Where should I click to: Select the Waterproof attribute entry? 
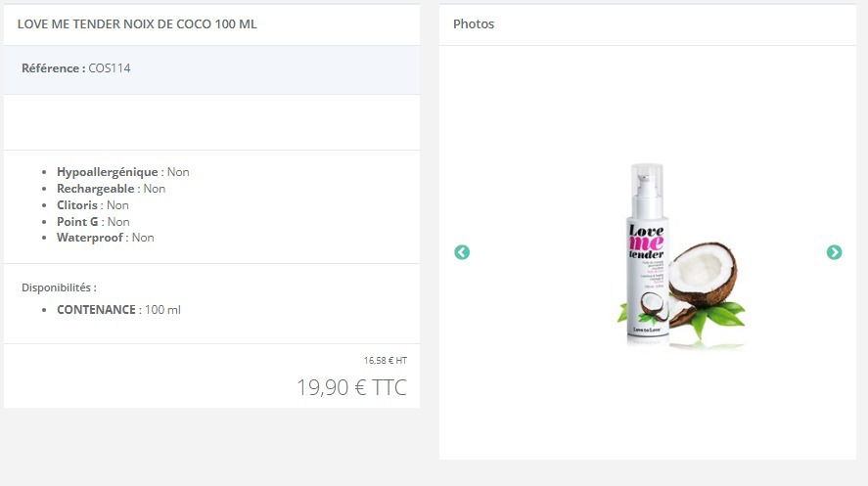click(105, 238)
